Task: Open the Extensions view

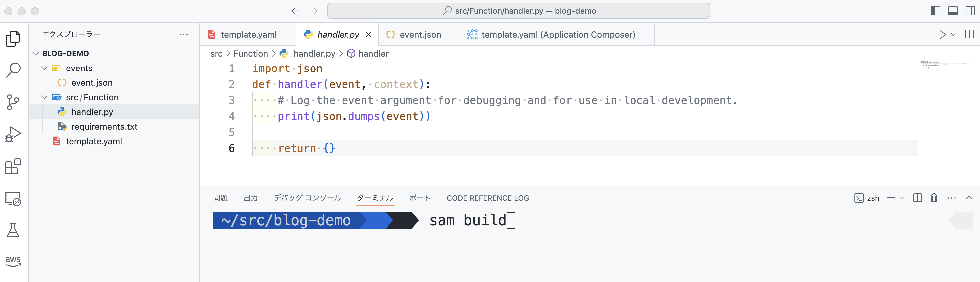Action: (x=13, y=167)
